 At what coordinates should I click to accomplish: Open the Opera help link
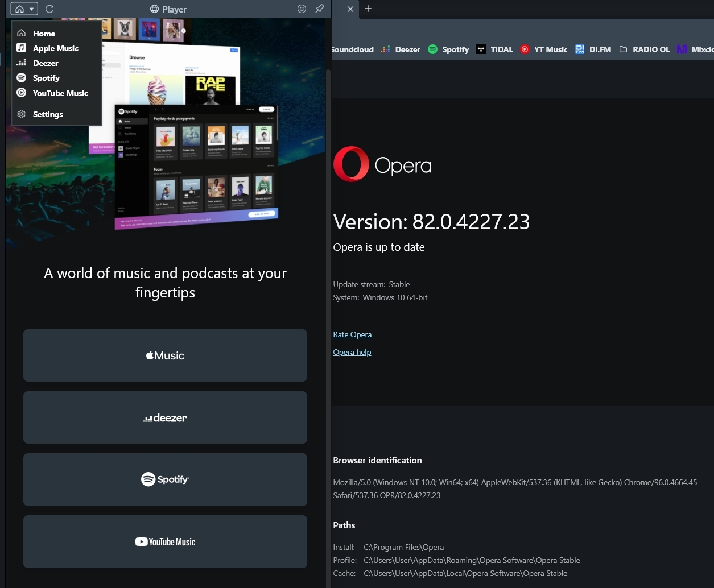(x=352, y=352)
